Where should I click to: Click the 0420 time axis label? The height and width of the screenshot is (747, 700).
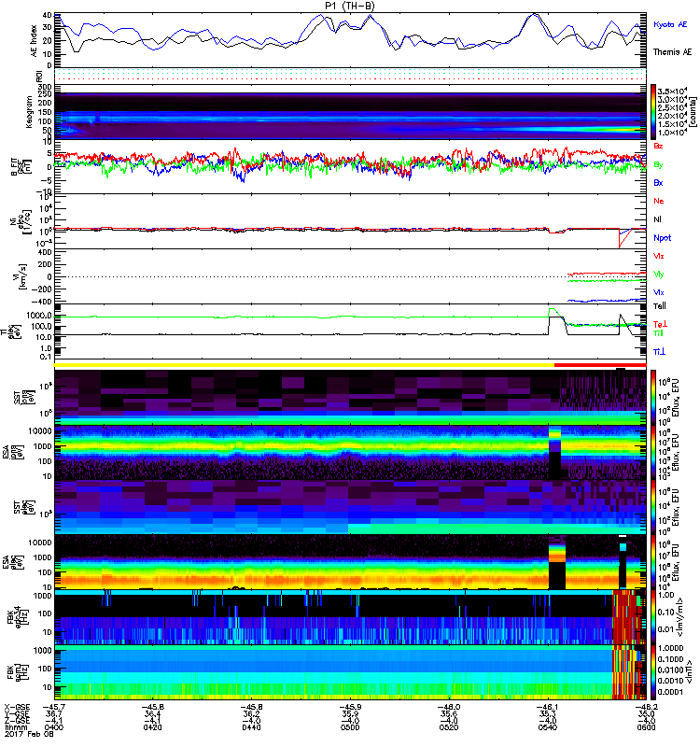tap(152, 727)
